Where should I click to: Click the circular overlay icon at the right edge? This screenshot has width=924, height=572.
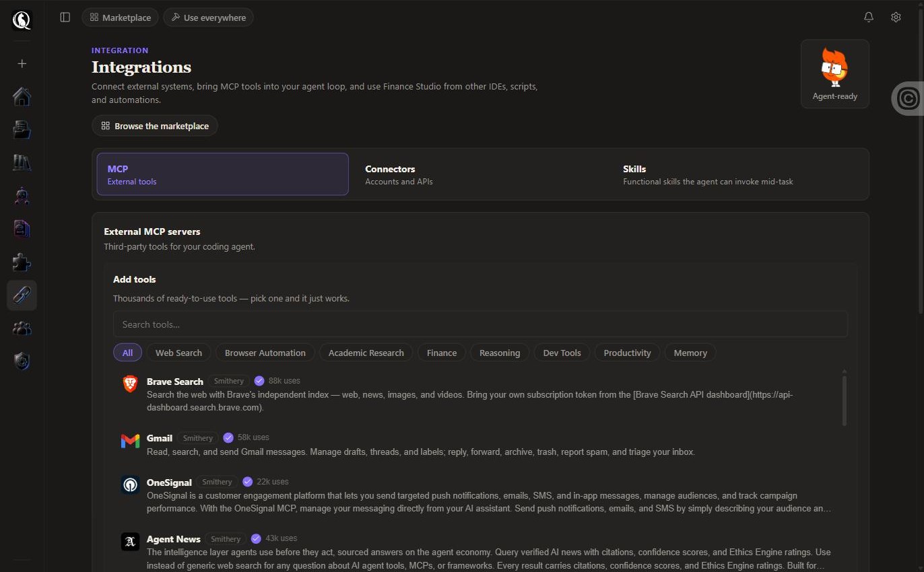pos(908,99)
